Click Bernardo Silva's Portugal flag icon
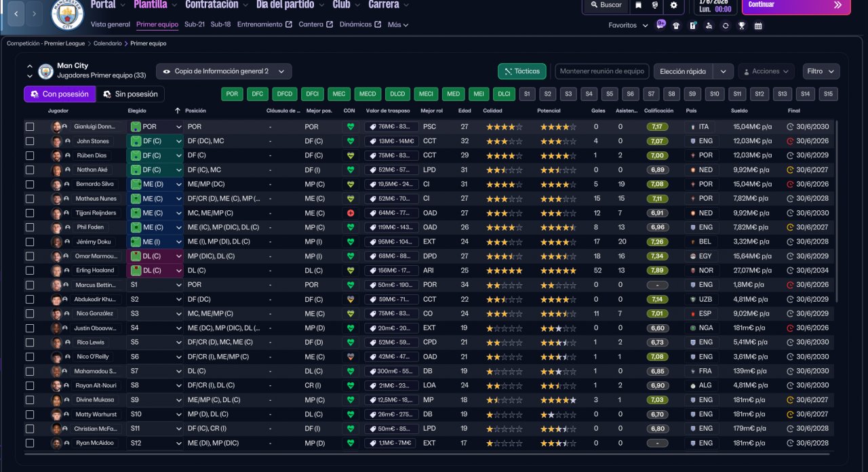Image resolution: width=868 pixels, height=472 pixels. [x=692, y=184]
